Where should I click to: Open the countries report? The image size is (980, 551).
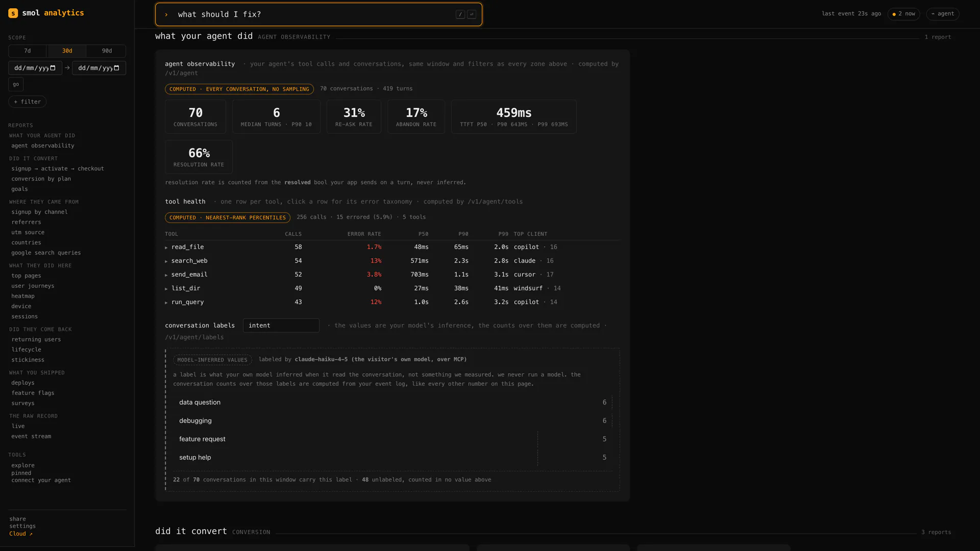pyautogui.click(x=26, y=243)
